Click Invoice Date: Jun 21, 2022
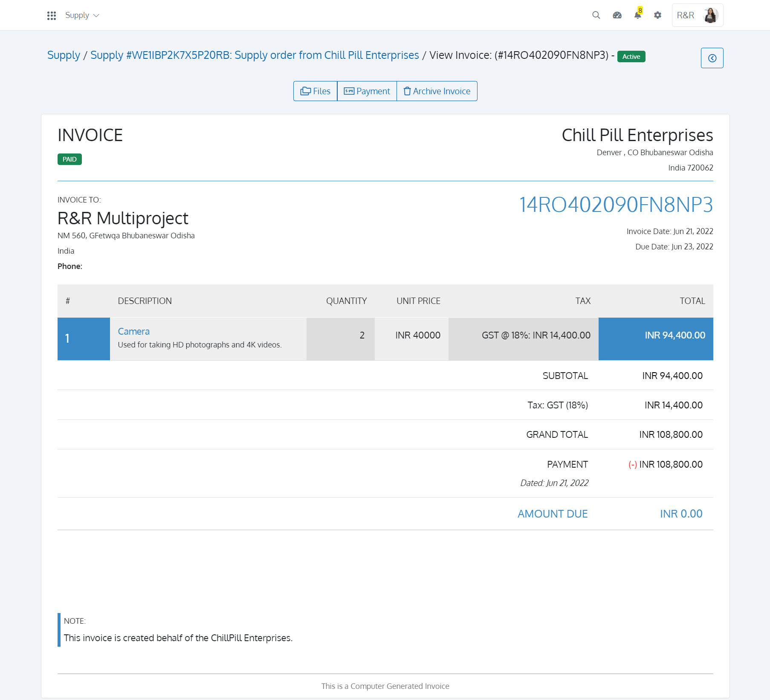Screen dimensions: 770x700 pos(670,231)
